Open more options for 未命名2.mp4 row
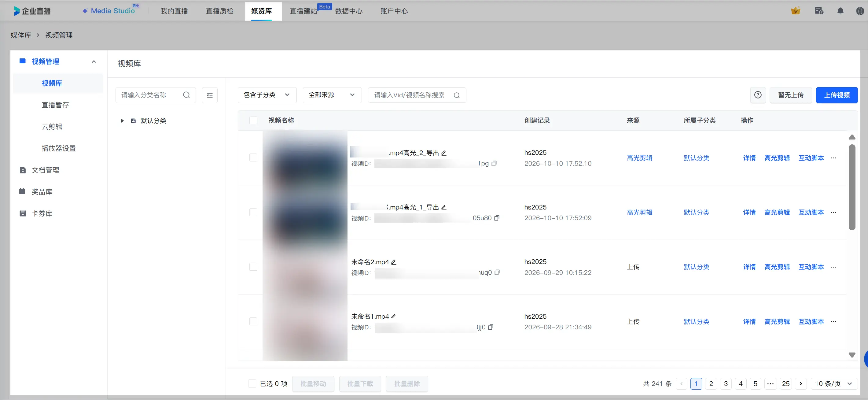The width and height of the screenshot is (868, 400). click(x=834, y=267)
